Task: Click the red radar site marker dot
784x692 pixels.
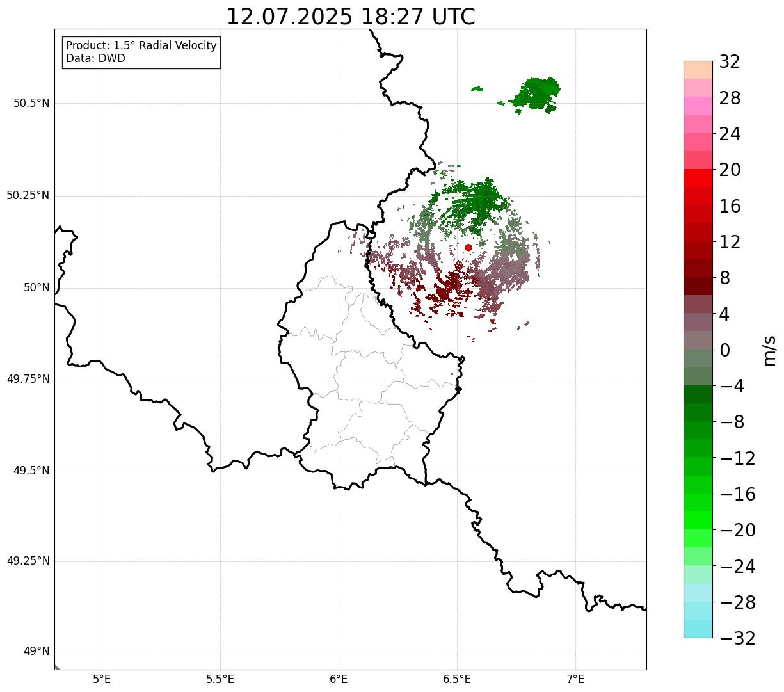Action: [x=468, y=247]
